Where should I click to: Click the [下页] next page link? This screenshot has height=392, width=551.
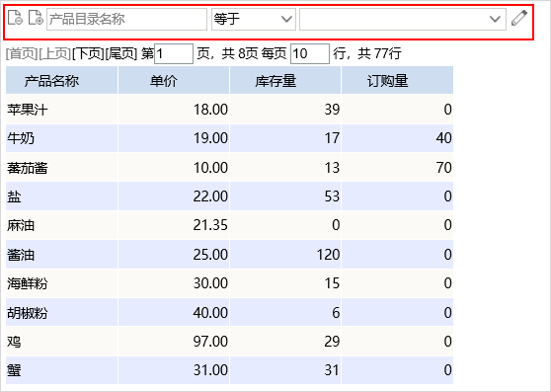click(x=88, y=53)
